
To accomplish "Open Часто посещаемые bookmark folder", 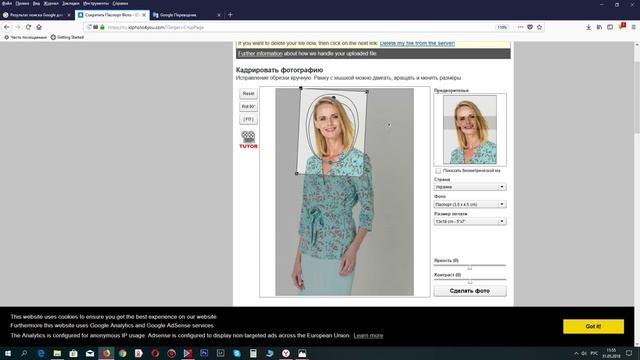I will pos(26,37).
